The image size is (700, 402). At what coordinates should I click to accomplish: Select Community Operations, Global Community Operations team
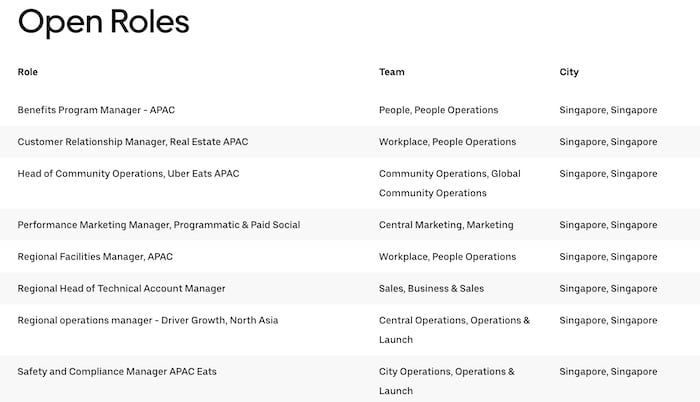[449, 183]
